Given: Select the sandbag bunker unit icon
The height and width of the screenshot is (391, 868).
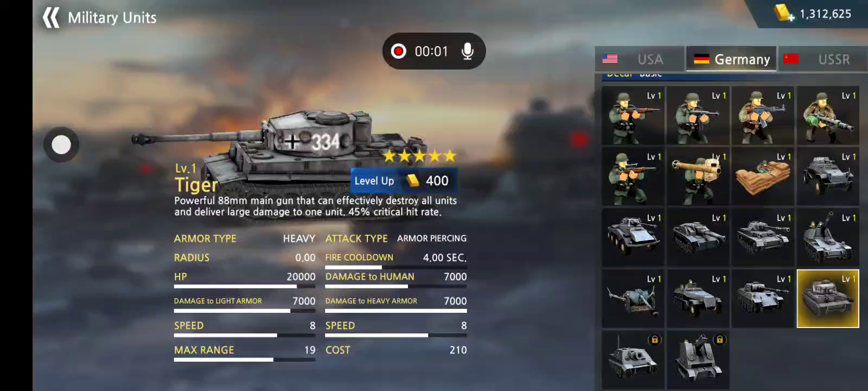Looking at the screenshot, I should pos(762,176).
